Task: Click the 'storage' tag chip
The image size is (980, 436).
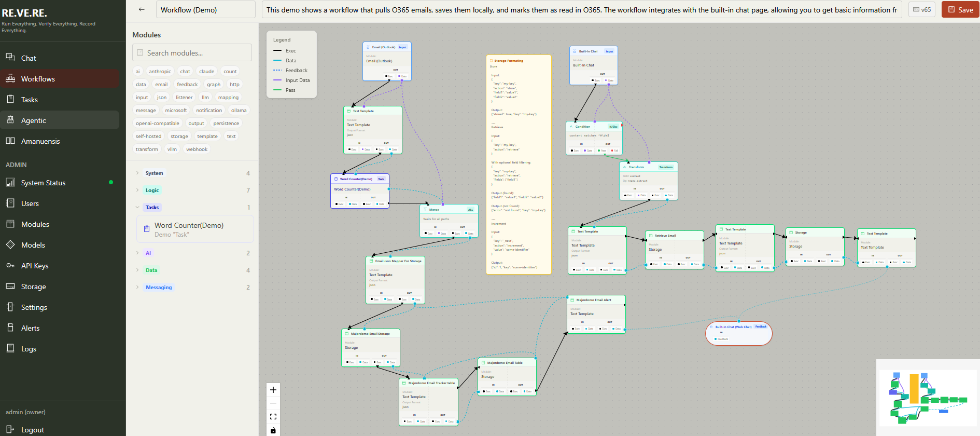Action: coord(179,137)
